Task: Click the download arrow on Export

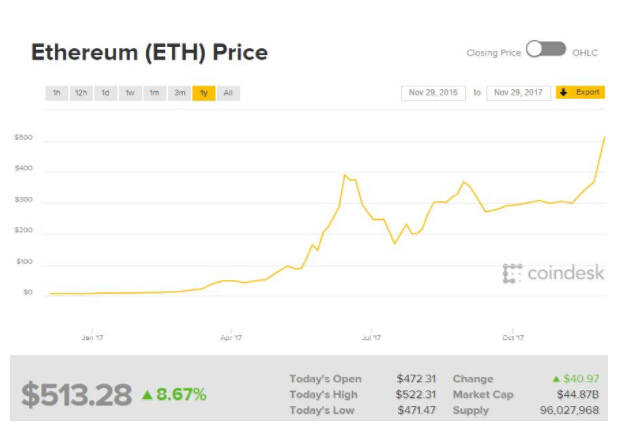Action: (x=563, y=92)
